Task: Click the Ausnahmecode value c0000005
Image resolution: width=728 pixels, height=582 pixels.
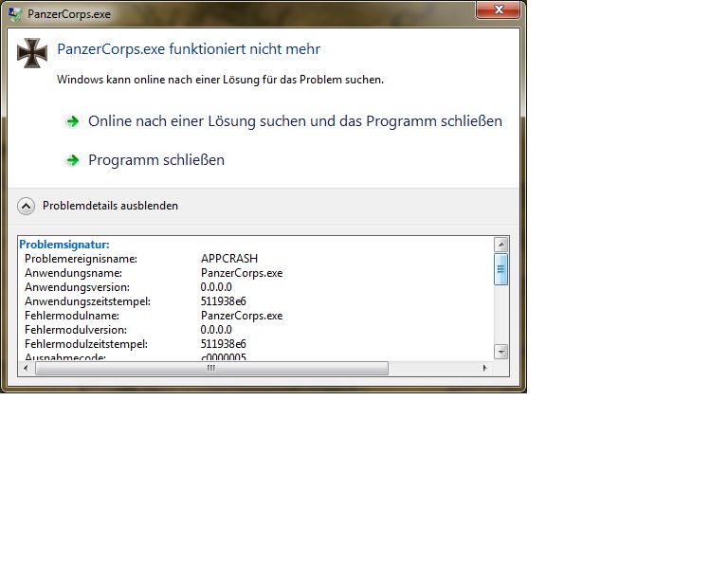Action: pyautogui.click(x=224, y=357)
